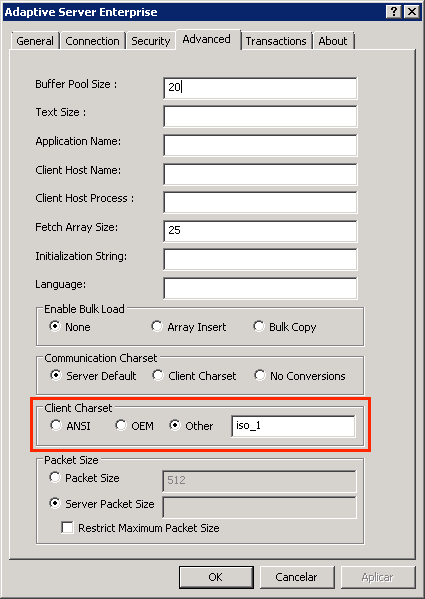
Task: Focus the Language input field
Action: [x=260, y=288]
